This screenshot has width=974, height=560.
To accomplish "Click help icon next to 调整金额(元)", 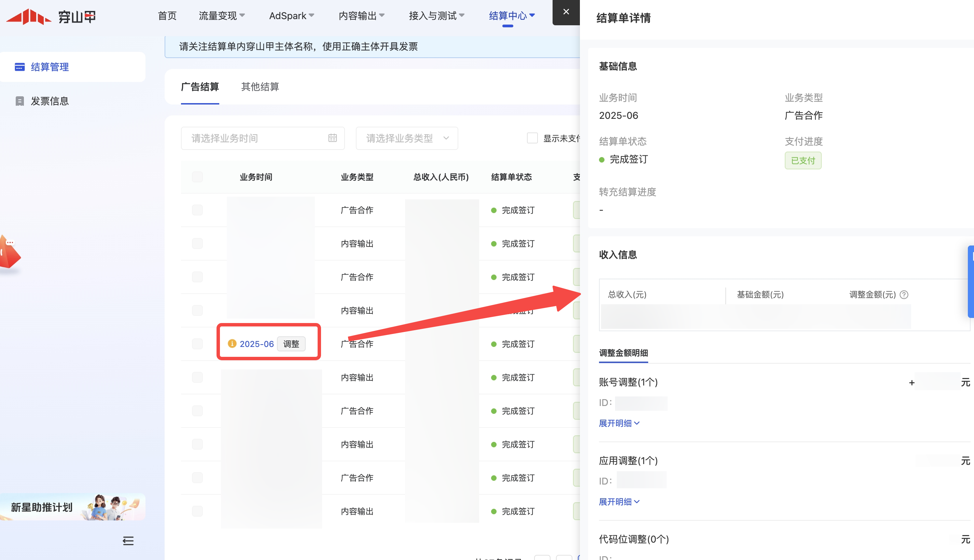I will pos(904,295).
